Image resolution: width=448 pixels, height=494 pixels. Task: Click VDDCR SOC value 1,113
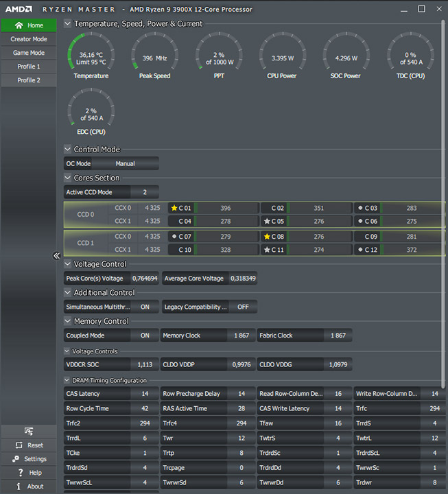145,364
